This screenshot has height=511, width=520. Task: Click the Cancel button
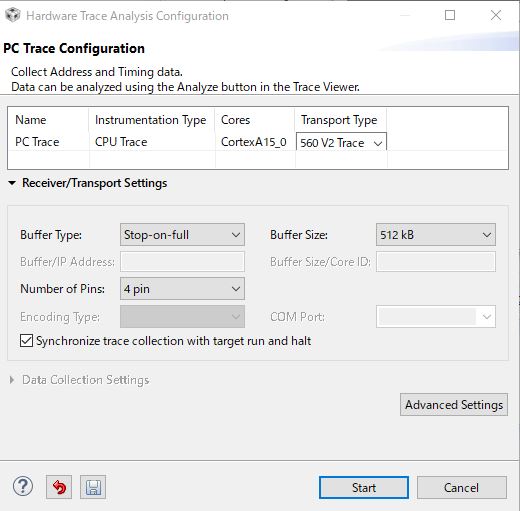tap(461, 488)
